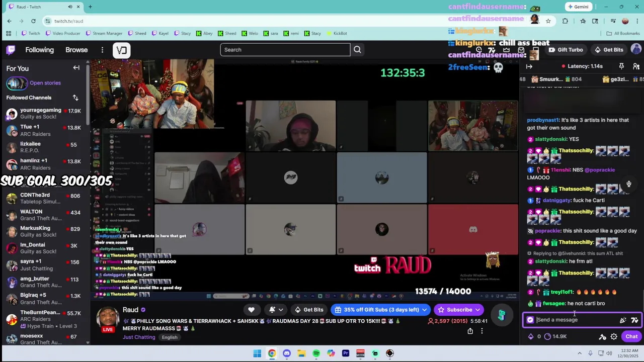644x362 pixels.
Task: Open Stream Manager bookmark
Action: (104, 33)
